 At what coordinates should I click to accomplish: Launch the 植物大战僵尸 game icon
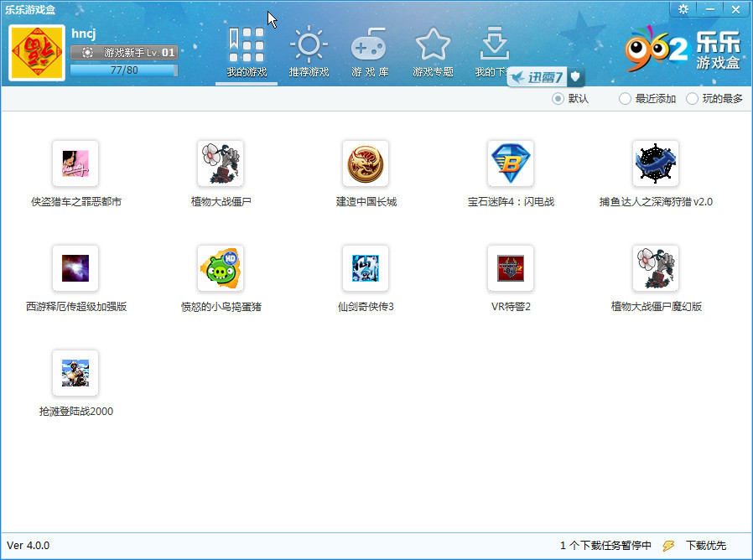click(x=221, y=163)
